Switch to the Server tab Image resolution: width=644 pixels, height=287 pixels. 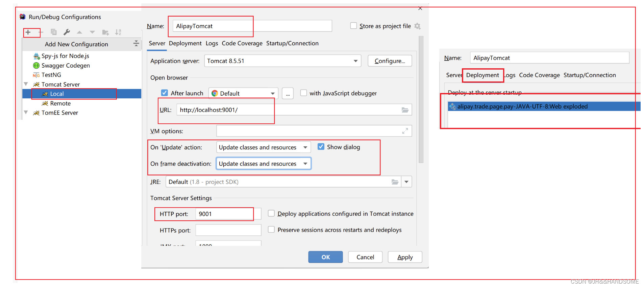pos(157,43)
